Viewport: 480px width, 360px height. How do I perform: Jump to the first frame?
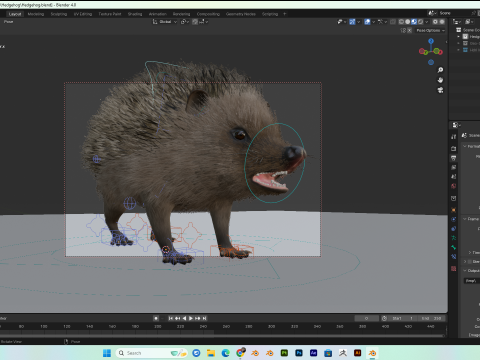click(171, 318)
